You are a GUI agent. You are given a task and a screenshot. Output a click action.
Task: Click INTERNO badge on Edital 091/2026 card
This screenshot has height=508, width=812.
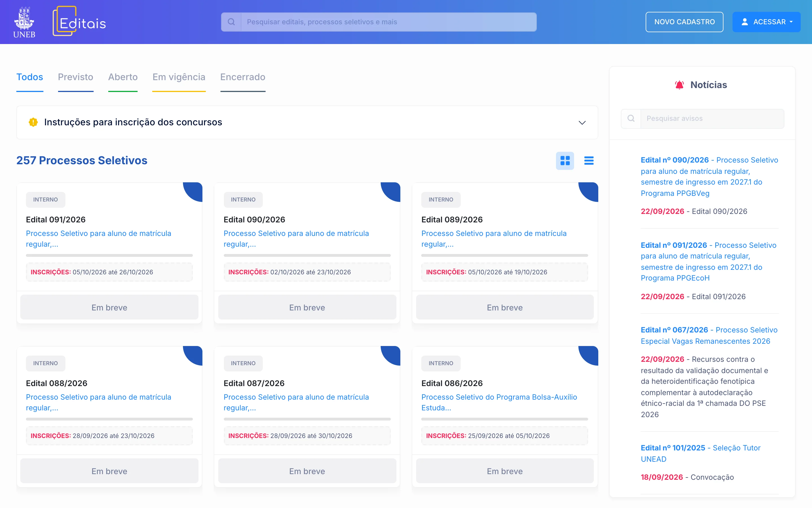coord(45,200)
